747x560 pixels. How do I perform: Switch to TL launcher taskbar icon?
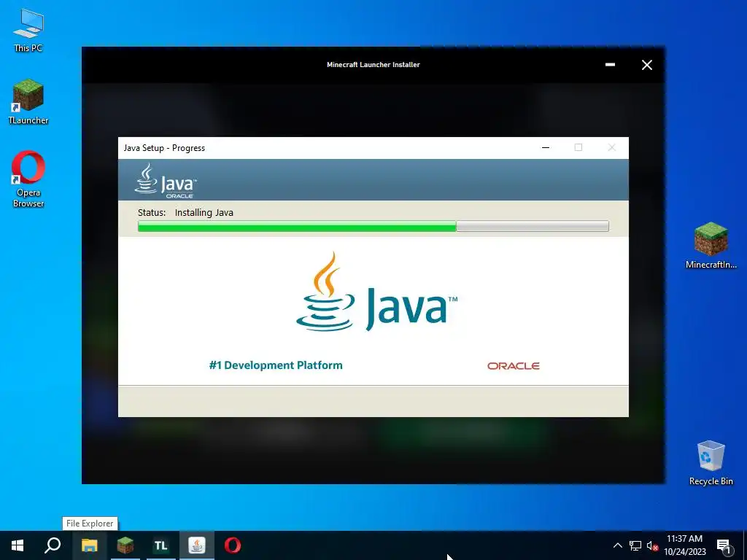coord(161,545)
